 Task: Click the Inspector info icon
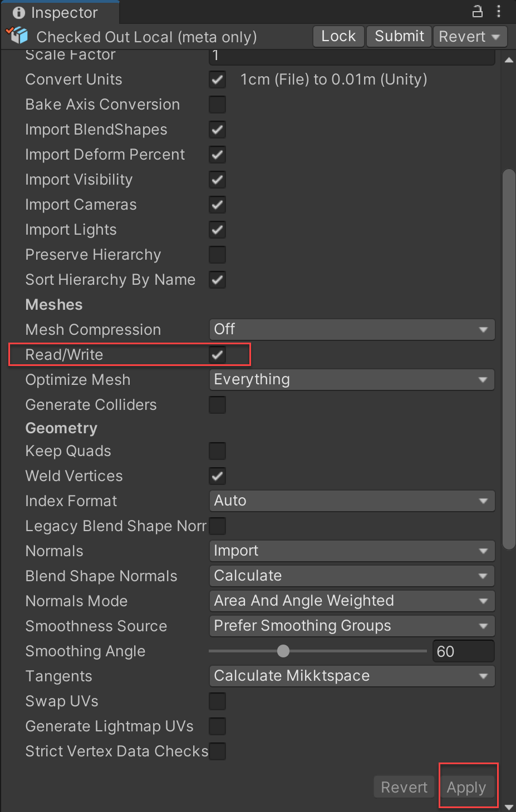18,13
